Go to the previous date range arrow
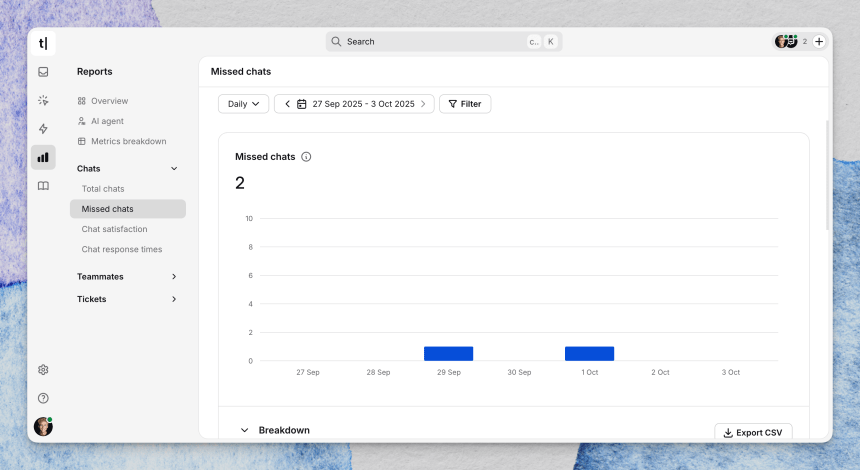The height and width of the screenshot is (470, 860). (x=287, y=104)
